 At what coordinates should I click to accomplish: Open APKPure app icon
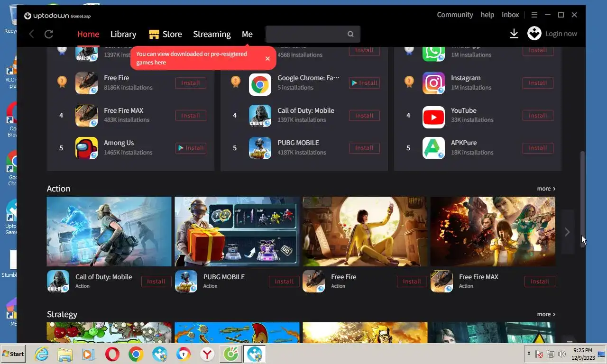[x=433, y=148]
